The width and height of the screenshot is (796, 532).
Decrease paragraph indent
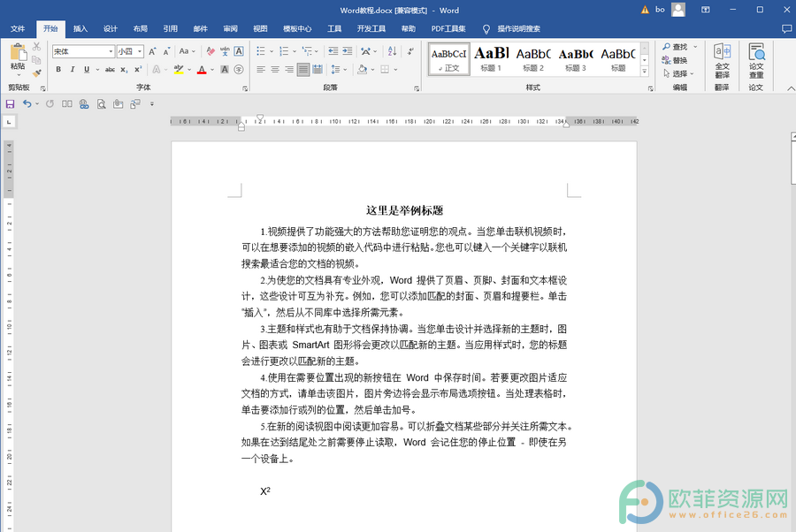[333, 51]
